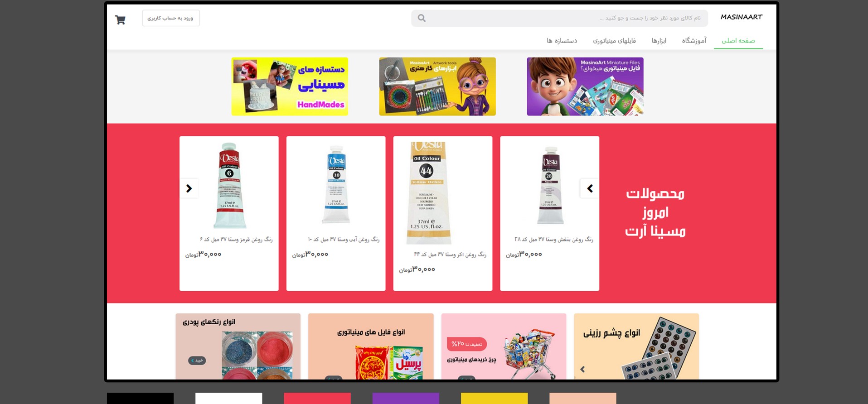Click the MASINAART logo
This screenshot has width=868, height=404.
click(x=741, y=17)
